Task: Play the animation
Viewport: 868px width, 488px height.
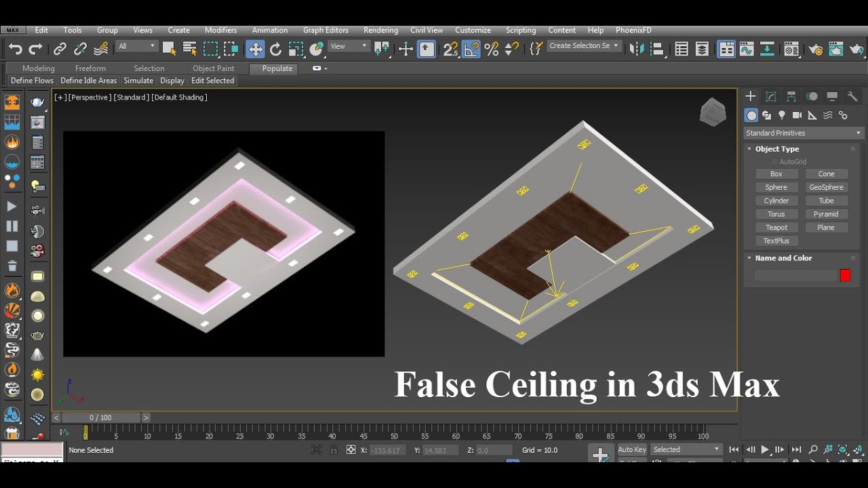Action: point(765,449)
